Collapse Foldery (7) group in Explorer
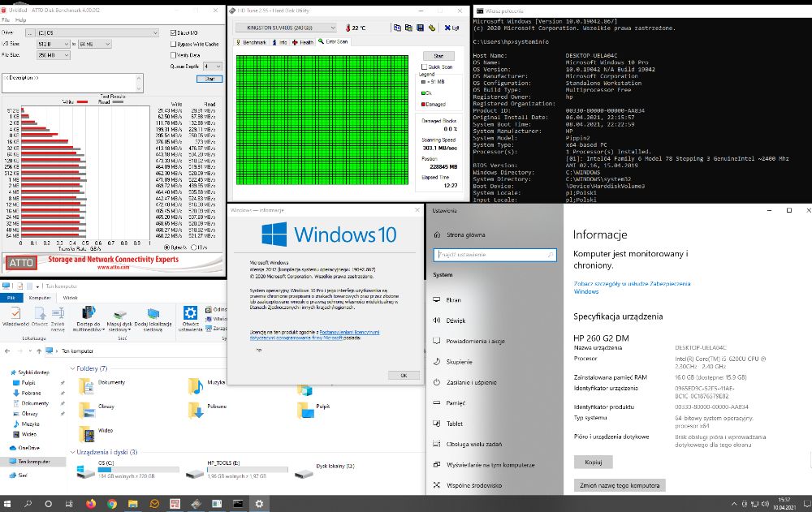812x512 pixels. tap(72, 368)
